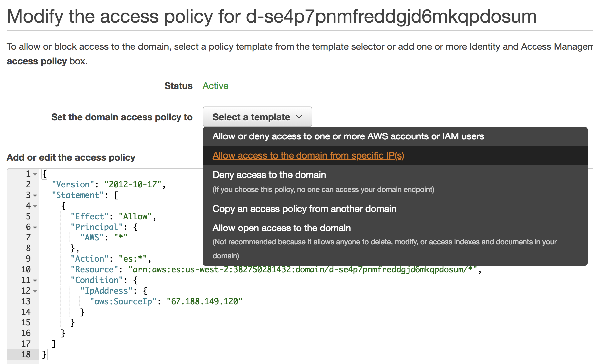This screenshot has height=364, width=593.
Task: Click the page heading Modify the access policy
Action: (x=272, y=16)
